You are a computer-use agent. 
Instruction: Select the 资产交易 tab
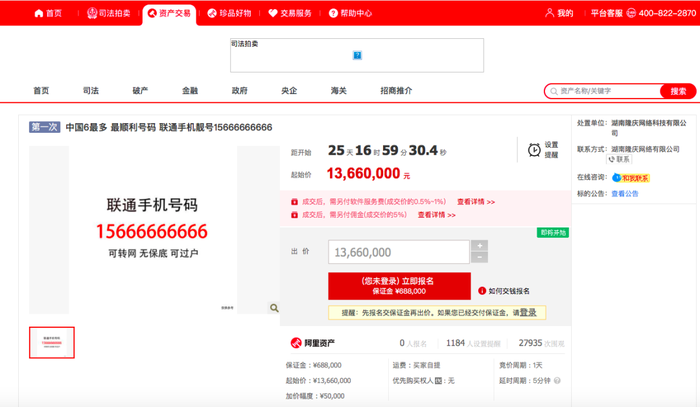pos(169,13)
